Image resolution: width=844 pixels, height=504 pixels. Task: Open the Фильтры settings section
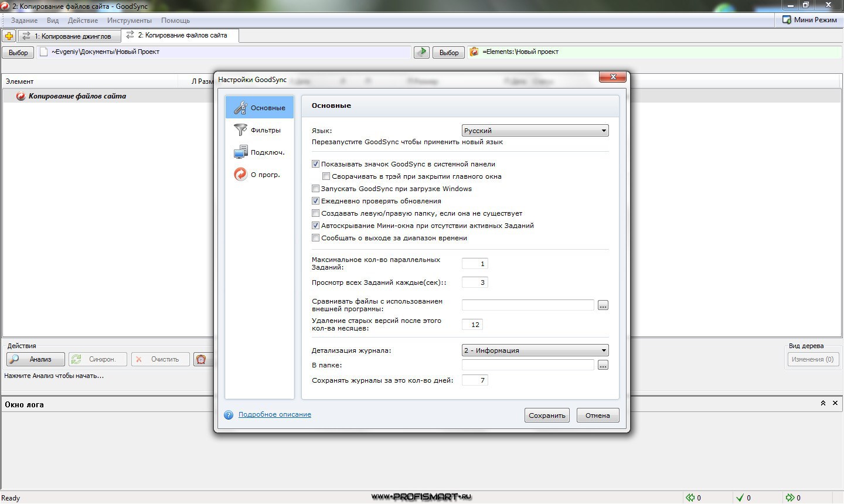pos(260,130)
